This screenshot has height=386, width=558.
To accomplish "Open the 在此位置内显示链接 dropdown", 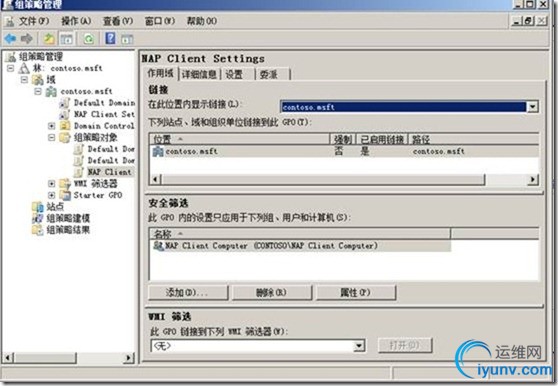I will pos(532,107).
